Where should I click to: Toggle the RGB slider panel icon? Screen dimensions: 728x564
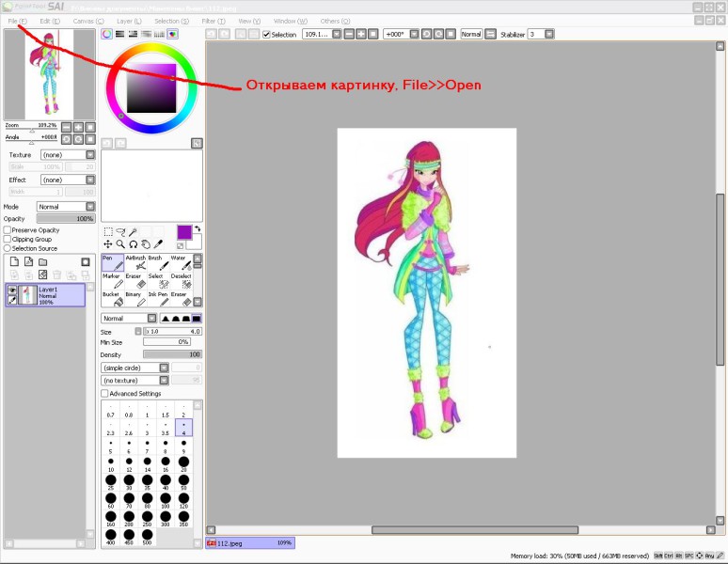coord(119,34)
